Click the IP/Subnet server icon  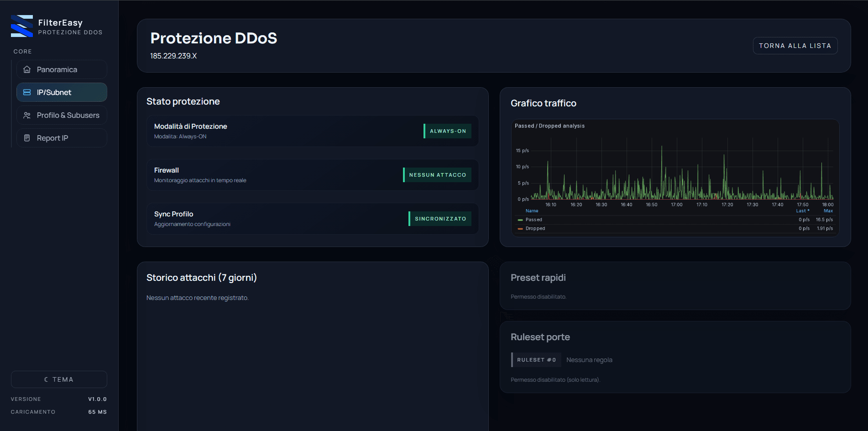point(27,92)
